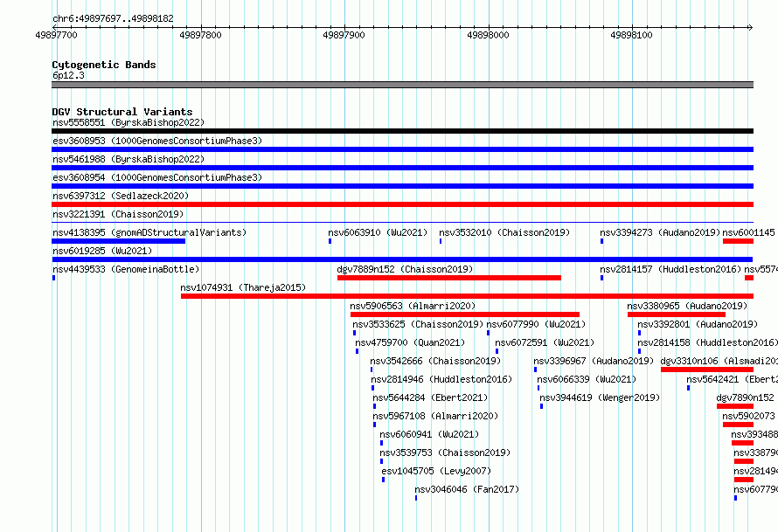The width and height of the screenshot is (778, 532).
Task: Click the nsv4138395 (gnomADStructuralVariants) label
Action: 149,232
